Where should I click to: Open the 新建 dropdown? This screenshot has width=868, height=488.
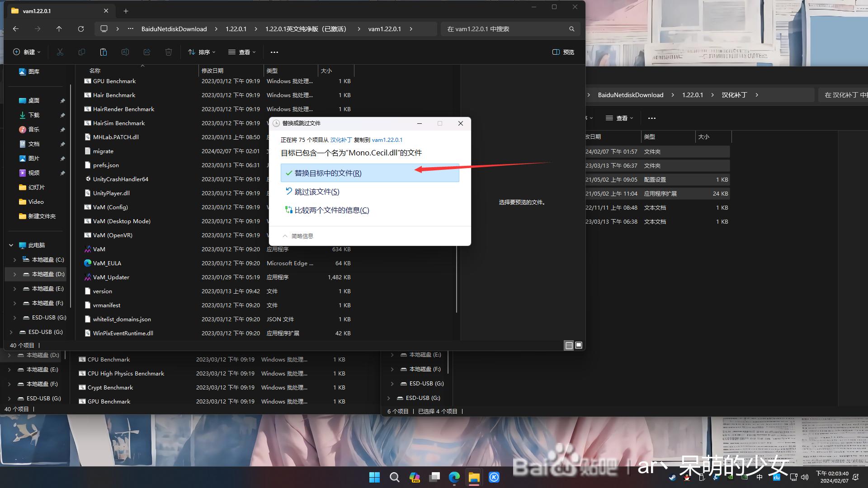pos(27,52)
